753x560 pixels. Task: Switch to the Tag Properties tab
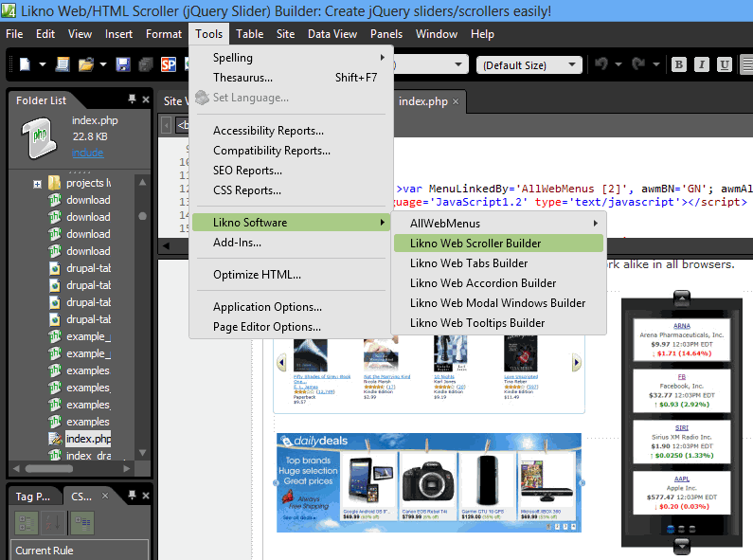pos(32,497)
